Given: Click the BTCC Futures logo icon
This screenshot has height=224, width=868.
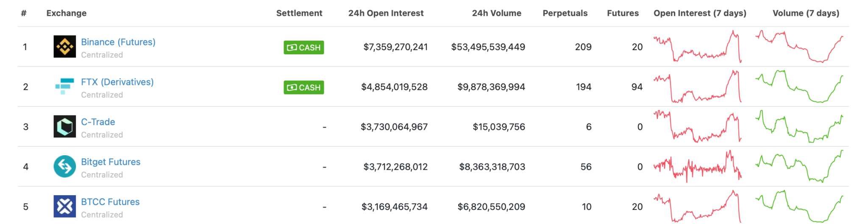Looking at the screenshot, I should [x=64, y=206].
